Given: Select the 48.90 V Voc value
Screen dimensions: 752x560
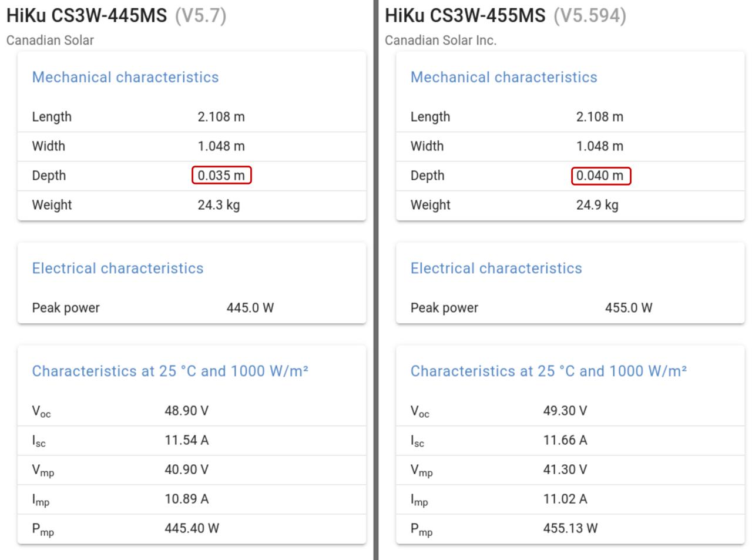Looking at the screenshot, I should click(186, 411).
